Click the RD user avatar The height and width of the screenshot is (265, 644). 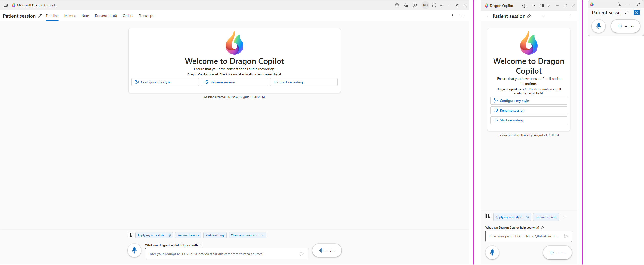click(425, 5)
